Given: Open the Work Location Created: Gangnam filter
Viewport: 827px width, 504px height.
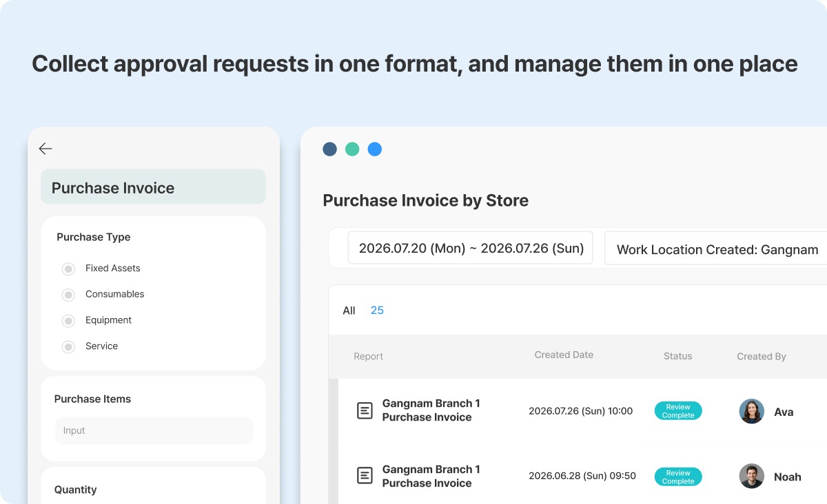Looking at the screenshot, I should coord(716,249).
